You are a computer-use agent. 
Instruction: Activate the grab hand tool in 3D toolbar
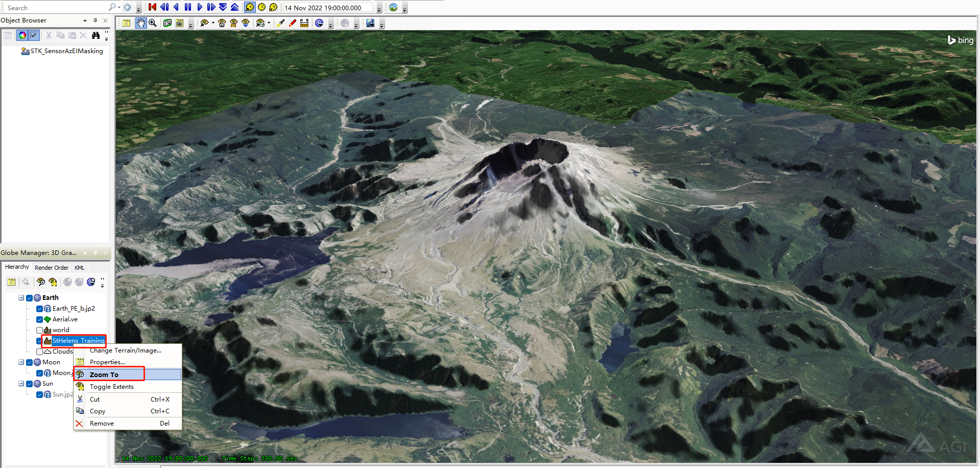141,23
